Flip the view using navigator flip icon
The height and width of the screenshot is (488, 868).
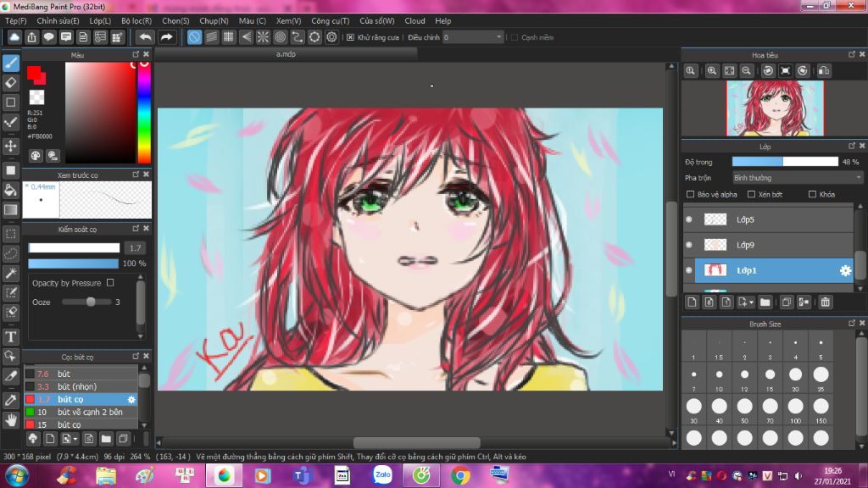click(824, 71)
